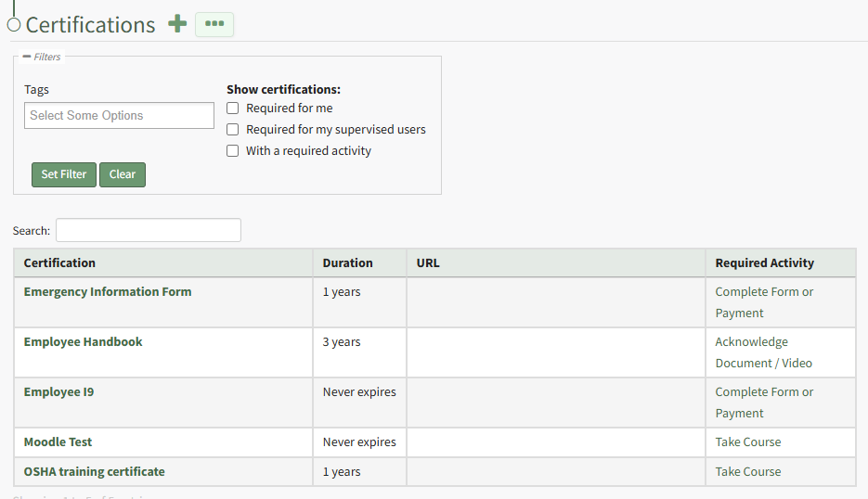This screenshot has height=499, width=868.
Task: Enable the 'Required for me' checkbox
Action: click(x=233, y=109)
